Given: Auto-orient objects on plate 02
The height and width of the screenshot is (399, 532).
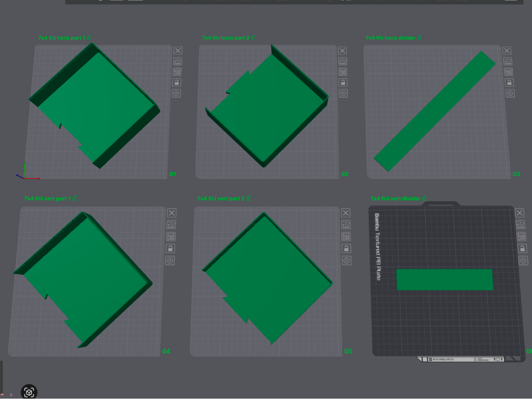Looking at the screenshot, I should (343, 61).
